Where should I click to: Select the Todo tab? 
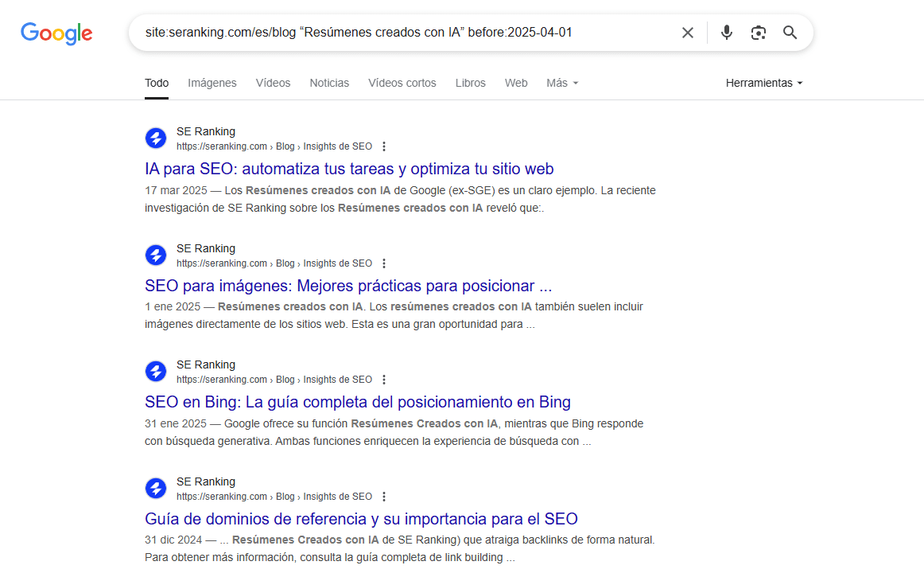coord(157,84)
